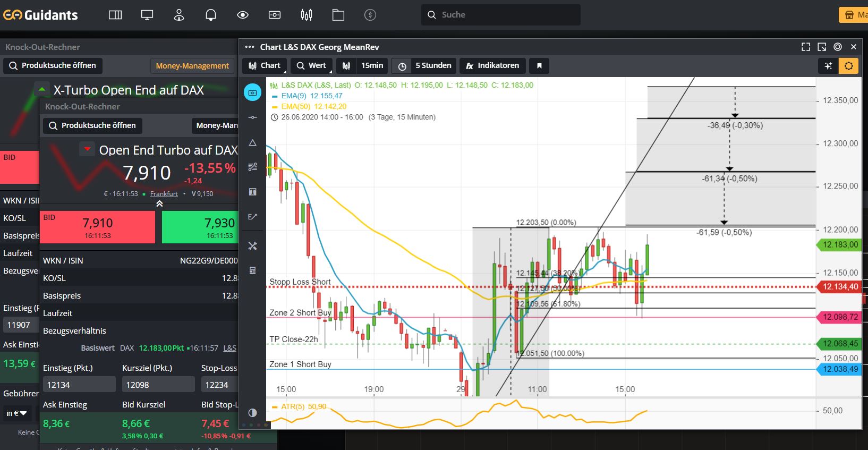868x450 pixels.
Task: Toggle the clock time range button
Action: (x=402, y=66)
